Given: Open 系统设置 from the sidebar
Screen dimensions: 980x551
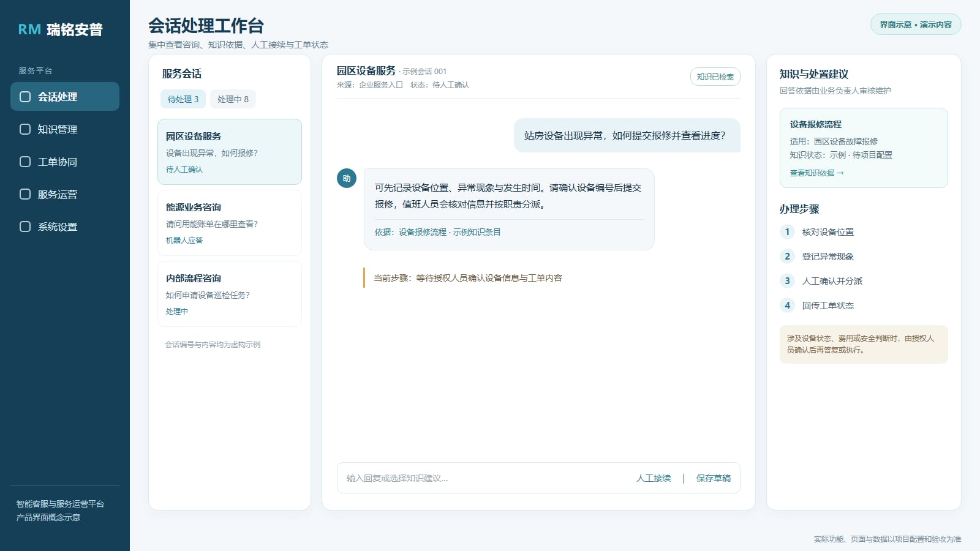Looking at the screenshot, I should 65,227.
